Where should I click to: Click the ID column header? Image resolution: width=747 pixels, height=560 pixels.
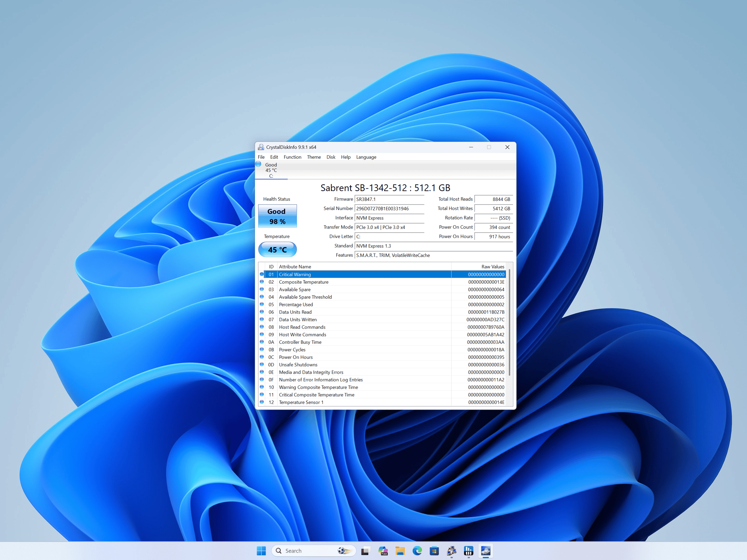point(271,267)
